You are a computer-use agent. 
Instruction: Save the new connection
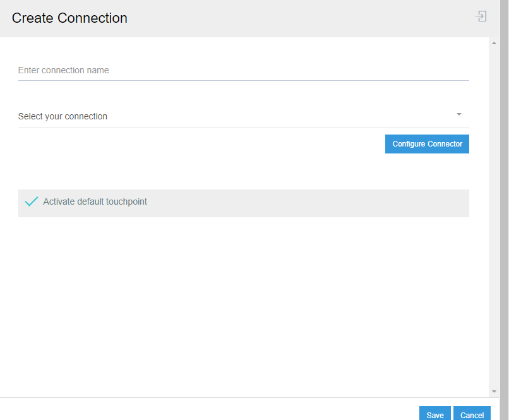[434, 415]
